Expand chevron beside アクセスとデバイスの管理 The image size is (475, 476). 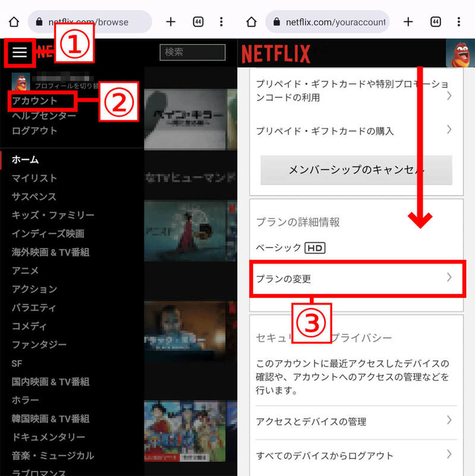click(x=449, y=421)
